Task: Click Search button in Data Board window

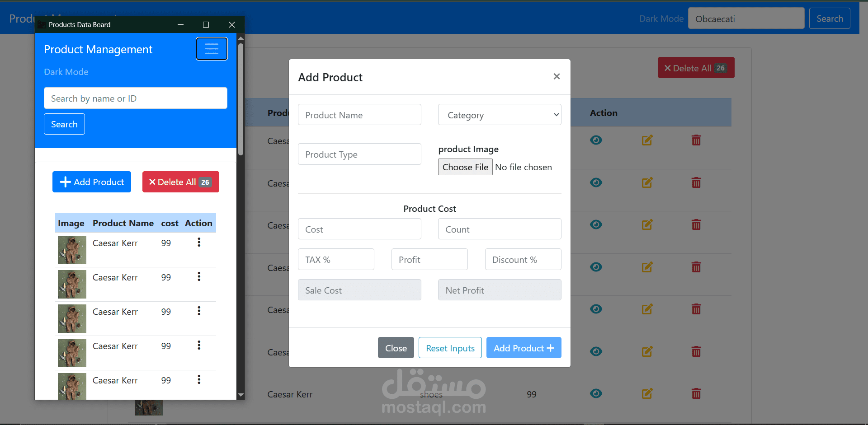Action: click(64, 124)
